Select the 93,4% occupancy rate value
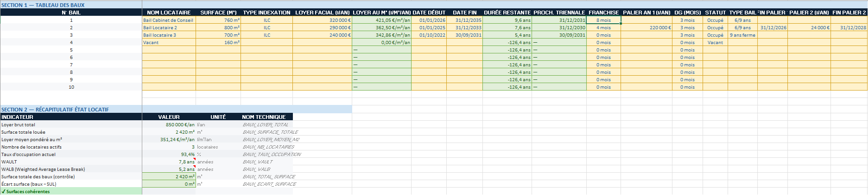This screenshot has width=868, height=195. (x=169, y=154)
